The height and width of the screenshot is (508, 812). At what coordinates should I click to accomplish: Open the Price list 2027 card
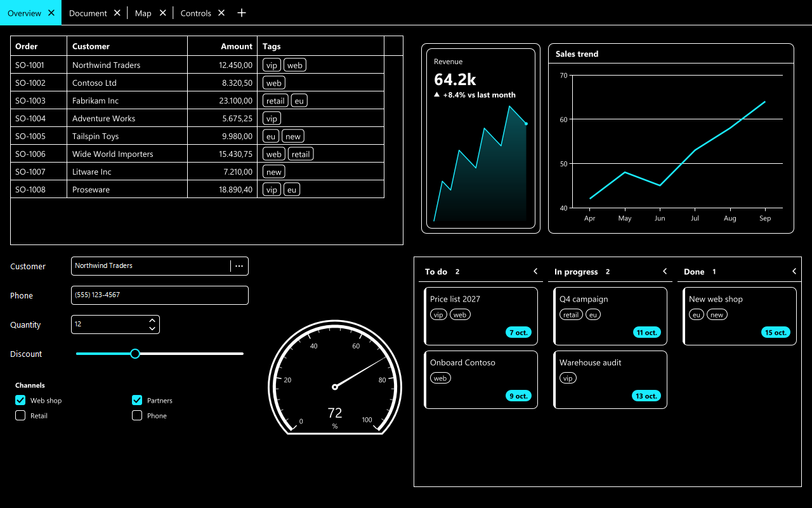point(481,316)
